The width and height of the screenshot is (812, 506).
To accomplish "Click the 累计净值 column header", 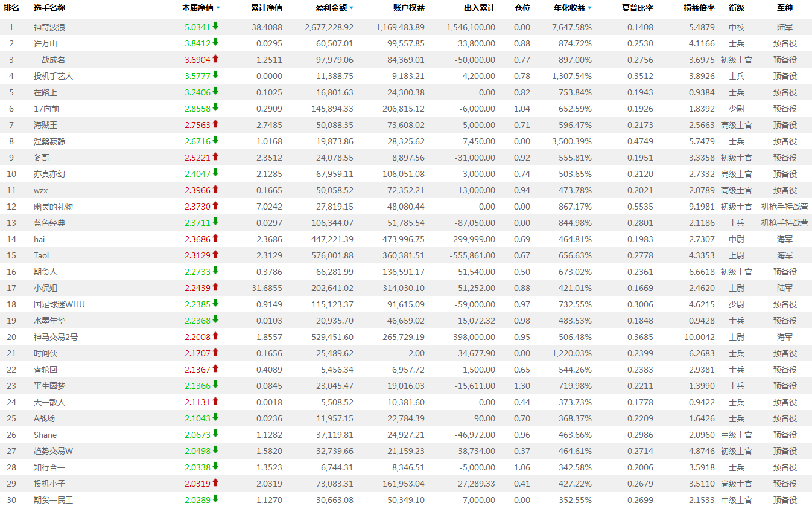I will [266, 8].
